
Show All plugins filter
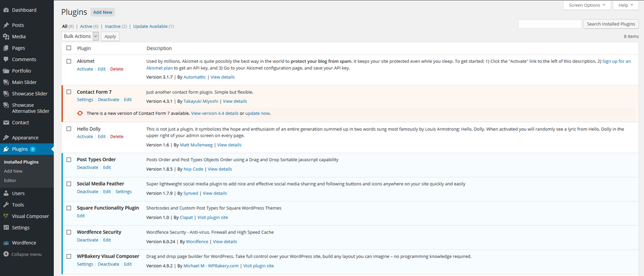tap(65, 26)
